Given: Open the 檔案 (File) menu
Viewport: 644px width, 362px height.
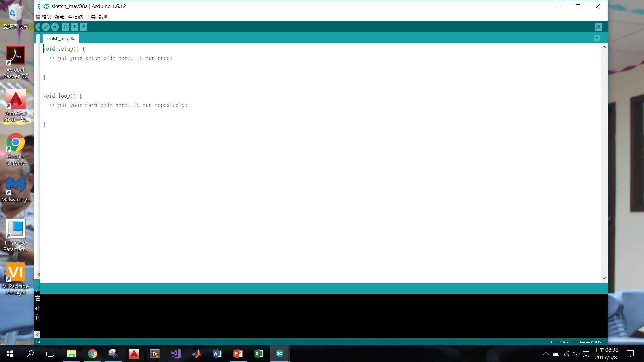Looking at the screenshot, I should pos(47,17).
